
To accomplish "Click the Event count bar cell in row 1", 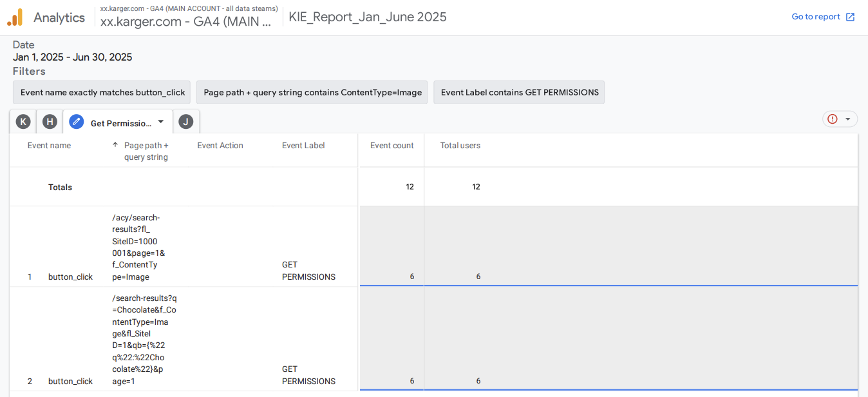I will point(392,246).
